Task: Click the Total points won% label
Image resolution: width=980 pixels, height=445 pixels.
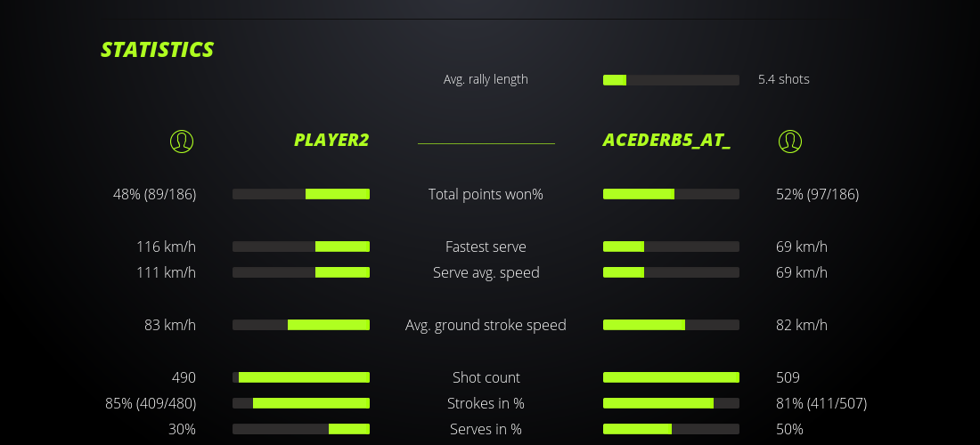Action: tap(486, 194)
